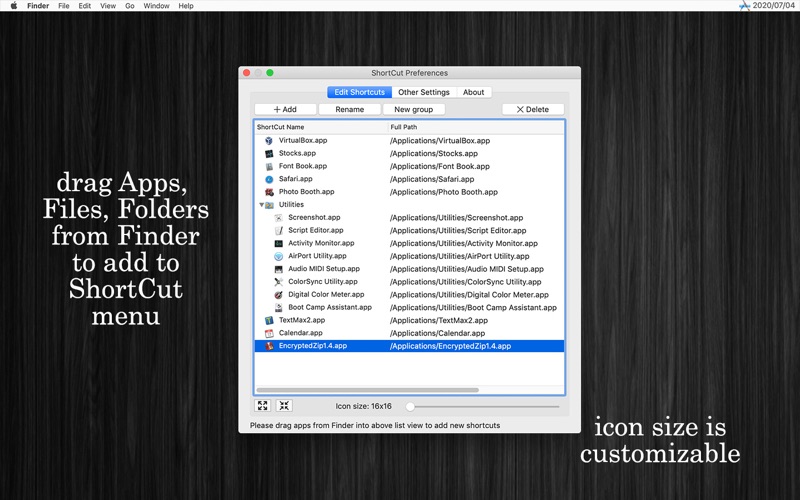Select the Font Book.app shortcut name
This screenshot has height=500, width=800.
pyautogui.click(x=303, y=166)
